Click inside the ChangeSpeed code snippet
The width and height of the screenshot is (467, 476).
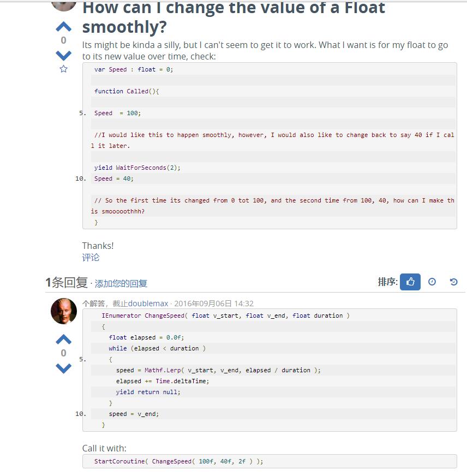tap(270, 370)
